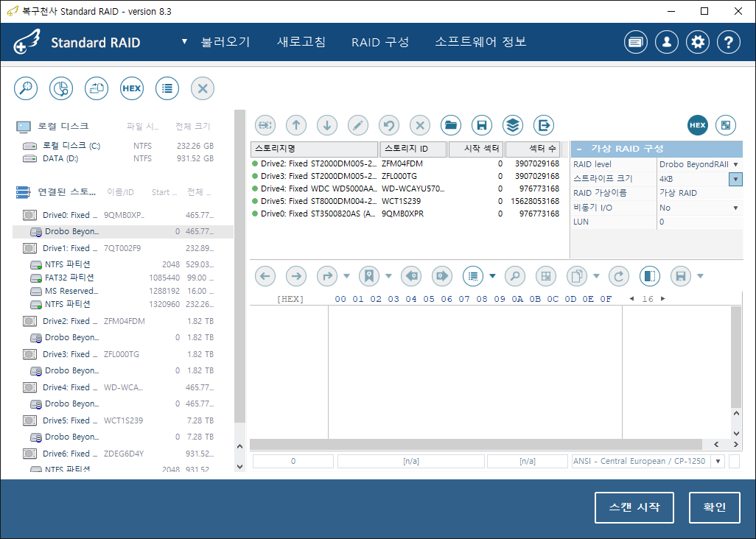The image size is (756, 539).
Task: Click the drive image transfer icon
Action: pyautogui.click(x=97, y=88)
